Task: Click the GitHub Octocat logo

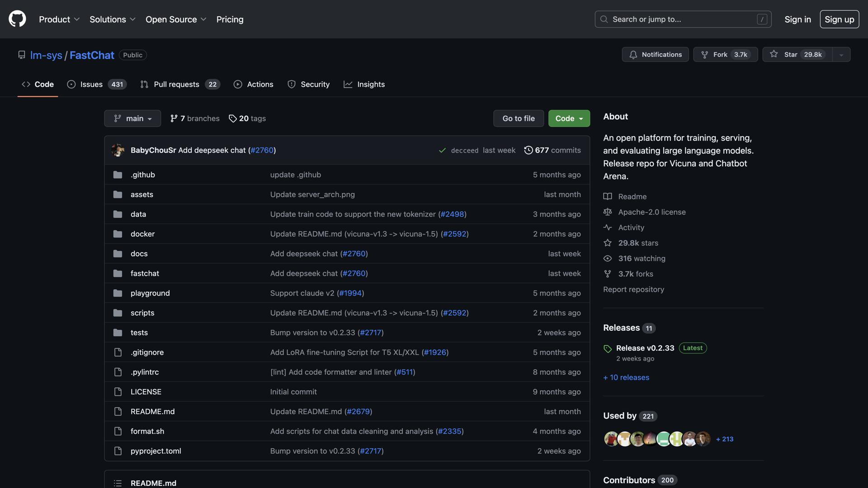Action: point(17,19)
